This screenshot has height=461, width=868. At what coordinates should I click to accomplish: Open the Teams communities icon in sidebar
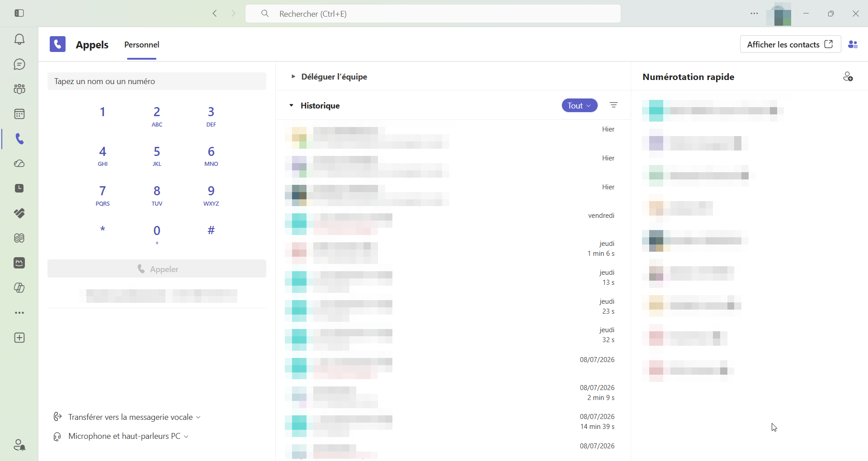[19, 89]
